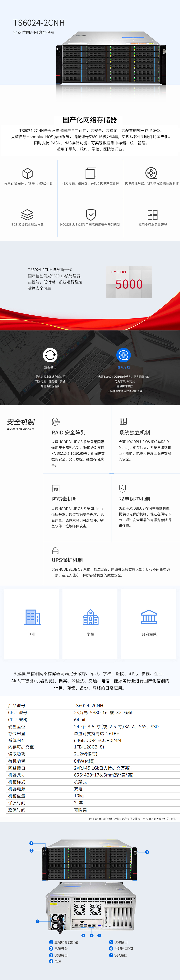This screenshot has height=980, width=180.
Task: Click the cube icon for mass storage space
Action: [27, 174]
